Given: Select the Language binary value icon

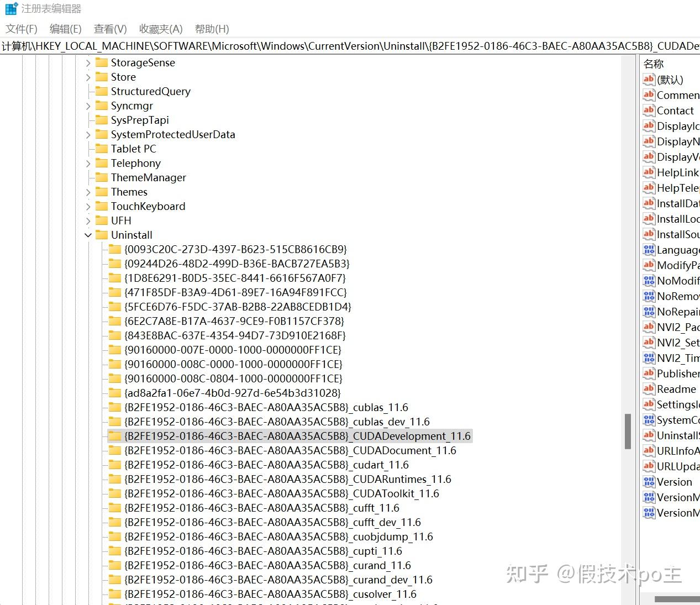Looking at the screenshot, I should click(x=649, y=249).
